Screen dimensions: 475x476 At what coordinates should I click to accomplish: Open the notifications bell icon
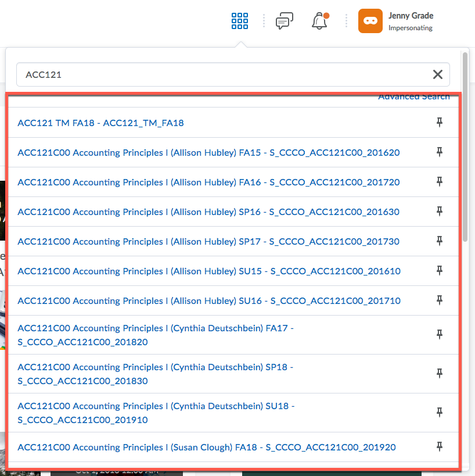321,21
